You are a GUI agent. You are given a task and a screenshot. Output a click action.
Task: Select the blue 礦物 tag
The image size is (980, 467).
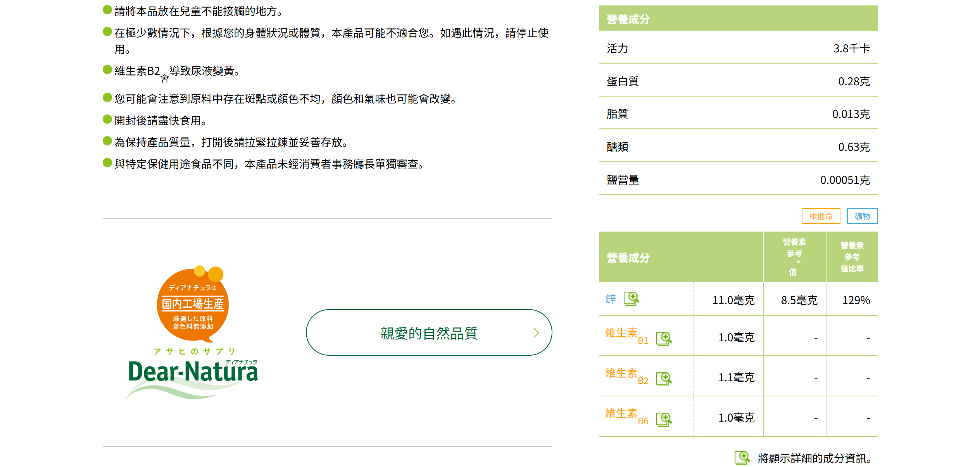coord(862,216)
